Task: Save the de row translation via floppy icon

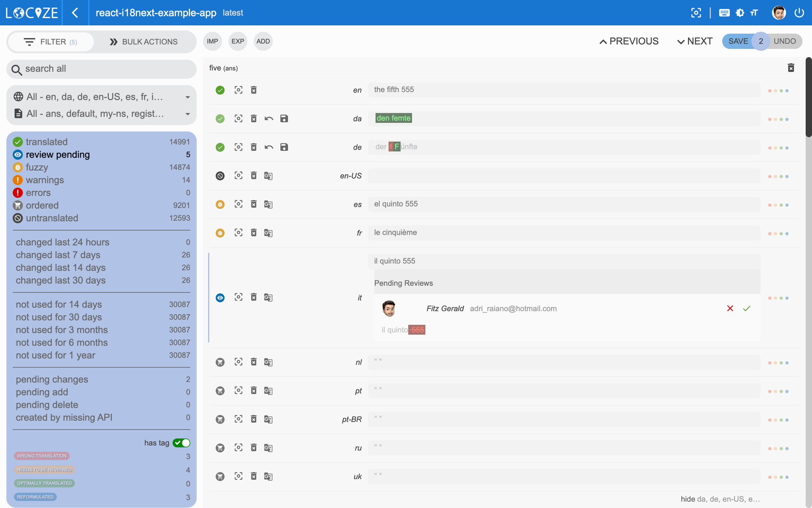Action: [284, 147]
